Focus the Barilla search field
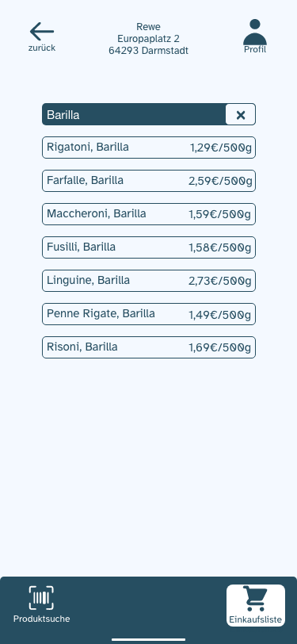297x644 pixels. (134, 114)
